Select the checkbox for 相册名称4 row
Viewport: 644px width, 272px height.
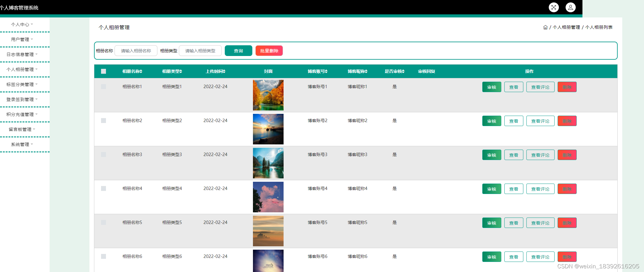[104, 188]
